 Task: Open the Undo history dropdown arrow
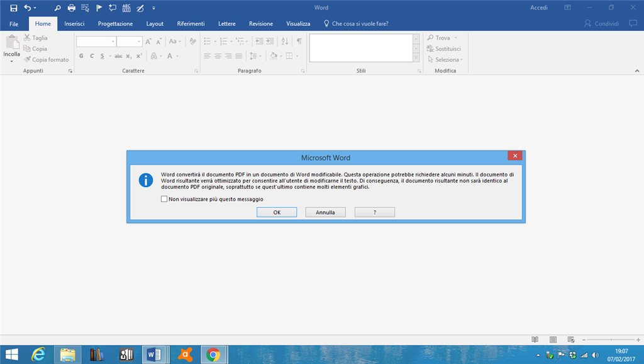(x=35, y=8)
